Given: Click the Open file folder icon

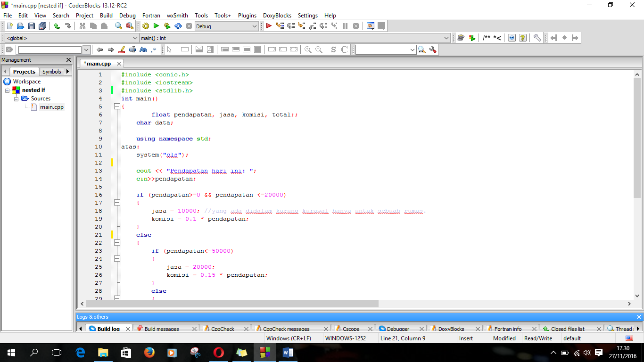Looking at the screenshot, I should tap(20, 26).
